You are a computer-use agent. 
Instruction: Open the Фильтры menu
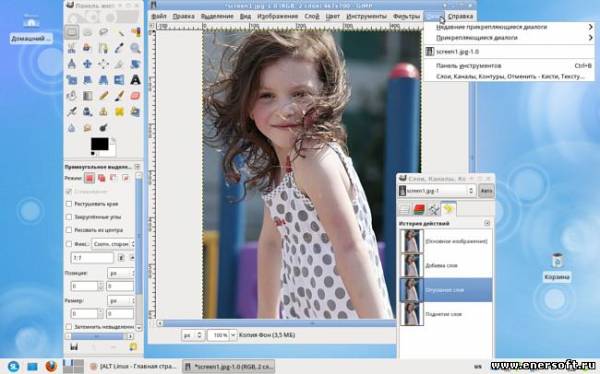tap(406, 16)
